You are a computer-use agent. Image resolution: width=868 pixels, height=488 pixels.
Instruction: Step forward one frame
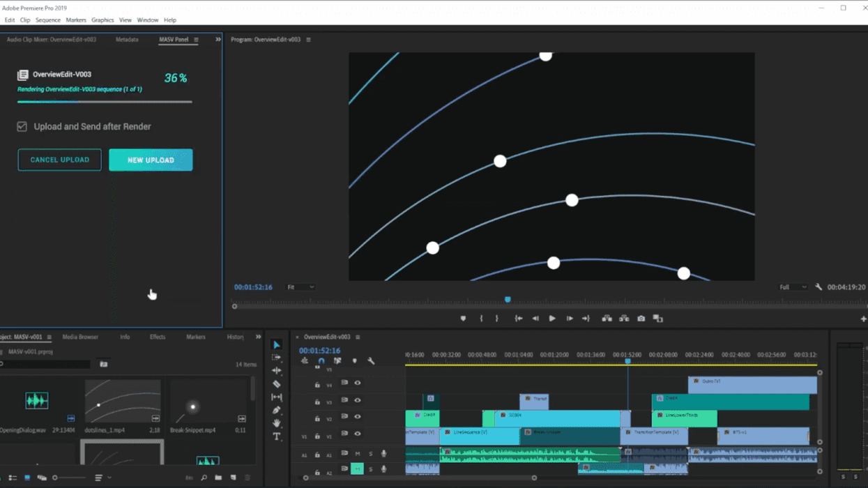pos(570,319)
